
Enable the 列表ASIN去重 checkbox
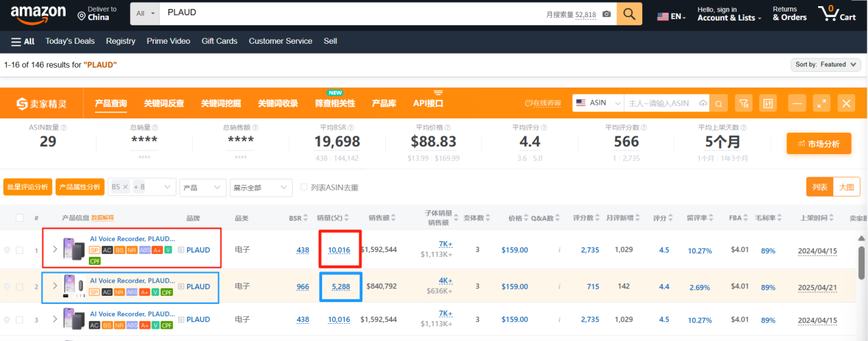(x=305, y=187)
